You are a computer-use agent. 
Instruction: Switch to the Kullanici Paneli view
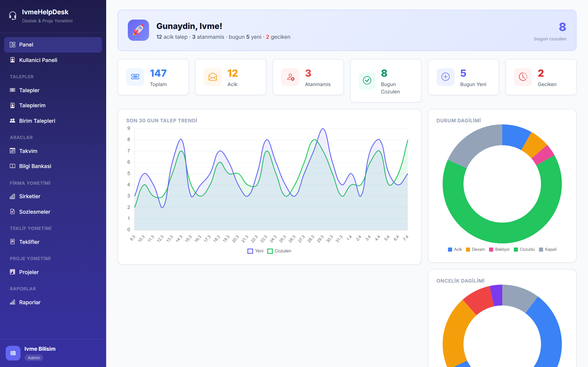point(38,60)
